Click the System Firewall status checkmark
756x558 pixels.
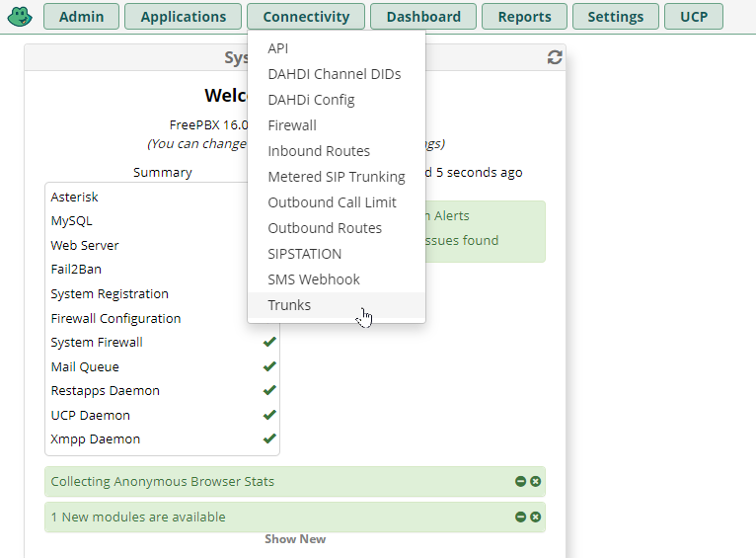point(269,342)
